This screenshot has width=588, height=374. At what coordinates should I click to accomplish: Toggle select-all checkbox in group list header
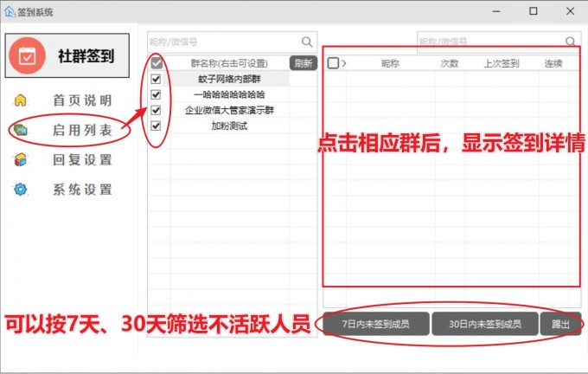[x=157, y=63]
